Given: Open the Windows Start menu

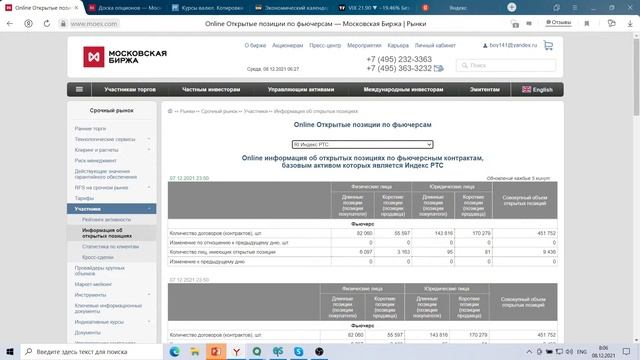Looking at the screenshot, I should [10, 351].
